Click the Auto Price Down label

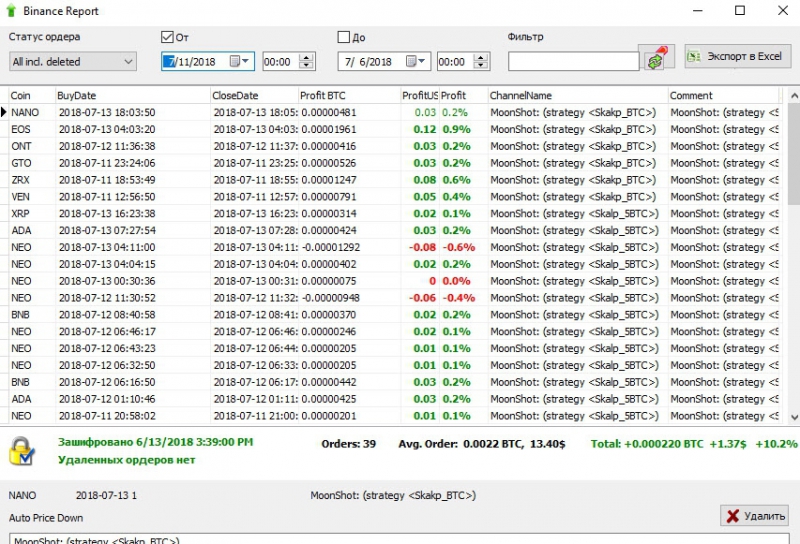(x=46, y=517)
